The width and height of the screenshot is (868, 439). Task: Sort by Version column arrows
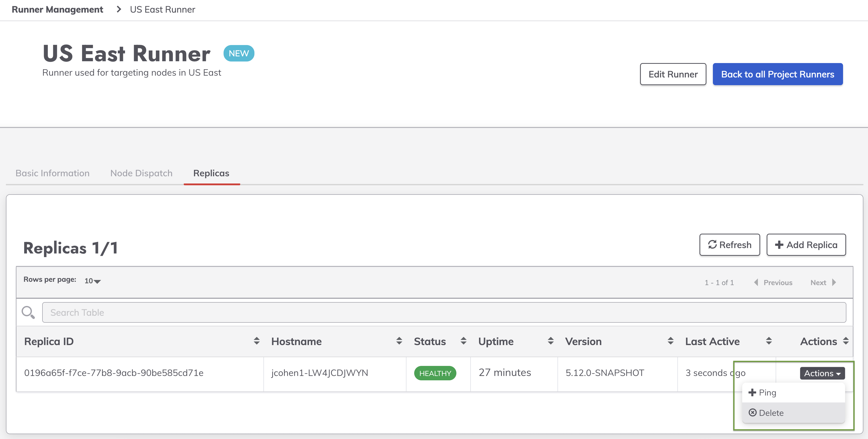tap(670, 341)
